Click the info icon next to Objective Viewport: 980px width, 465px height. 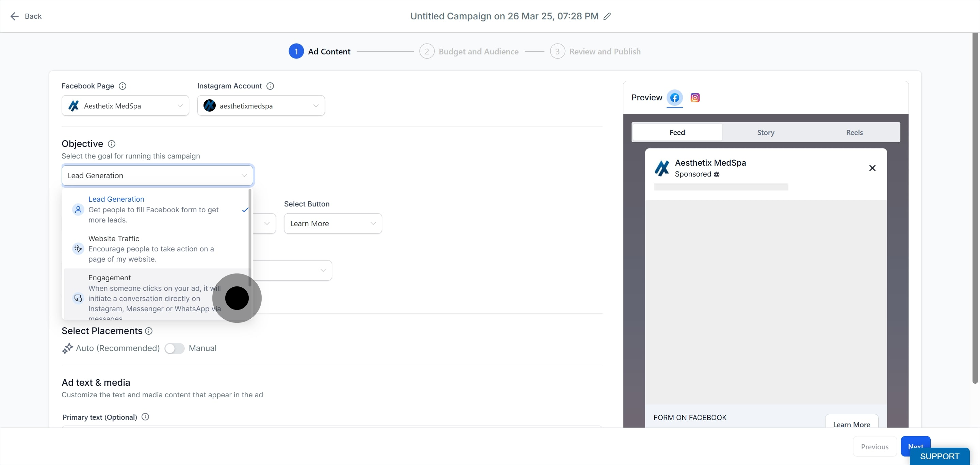112,144
